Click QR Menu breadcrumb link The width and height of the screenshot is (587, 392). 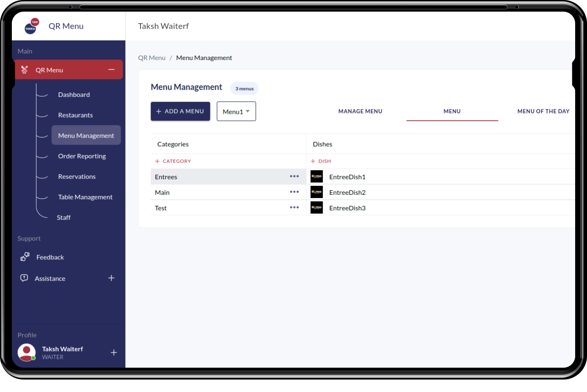coord(152,58)
